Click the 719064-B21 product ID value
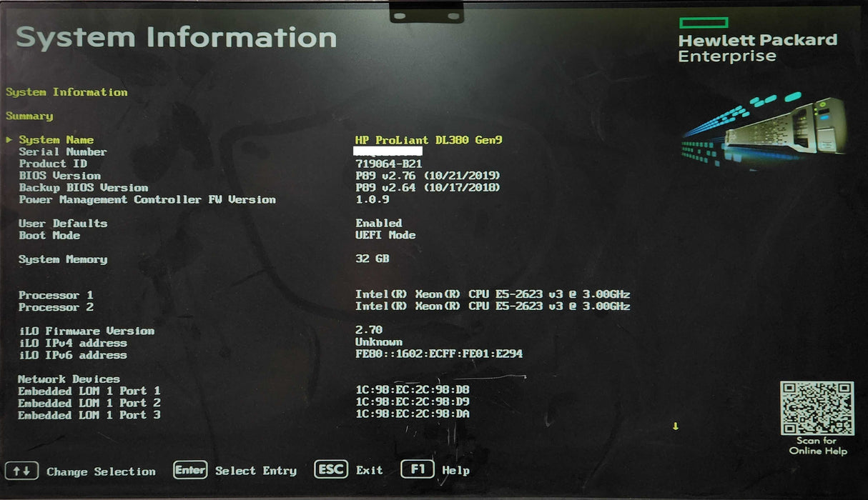 click(389, 164)
